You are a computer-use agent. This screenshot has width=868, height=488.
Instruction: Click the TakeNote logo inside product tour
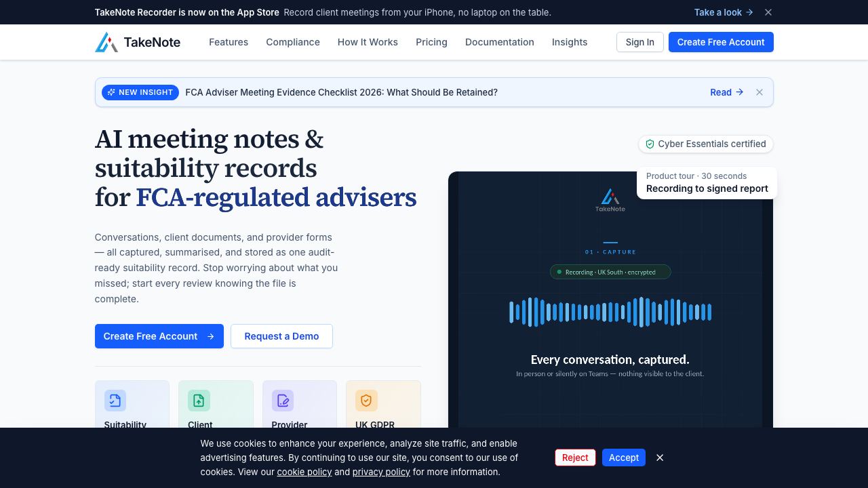[x=610, y=200]
